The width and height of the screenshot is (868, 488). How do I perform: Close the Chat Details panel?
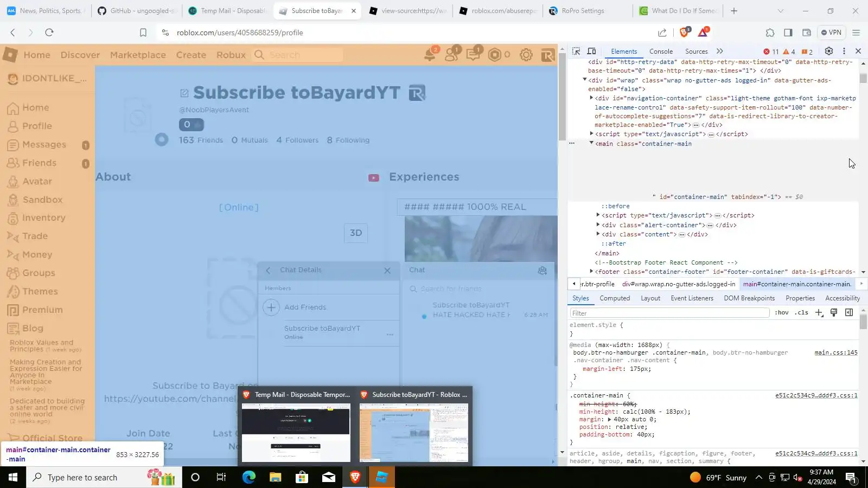point(387,271)
